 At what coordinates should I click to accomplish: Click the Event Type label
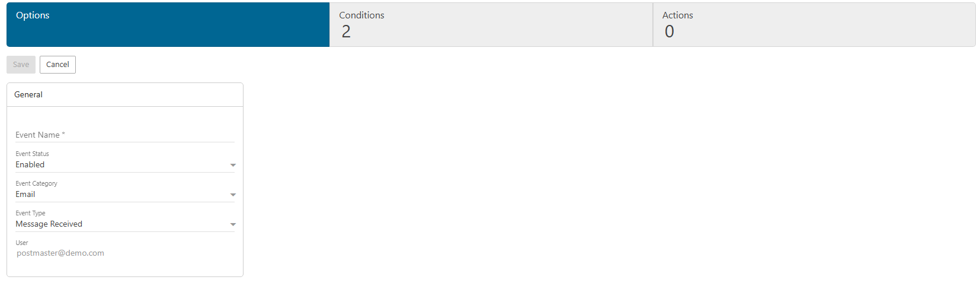(x=30, y=213)
